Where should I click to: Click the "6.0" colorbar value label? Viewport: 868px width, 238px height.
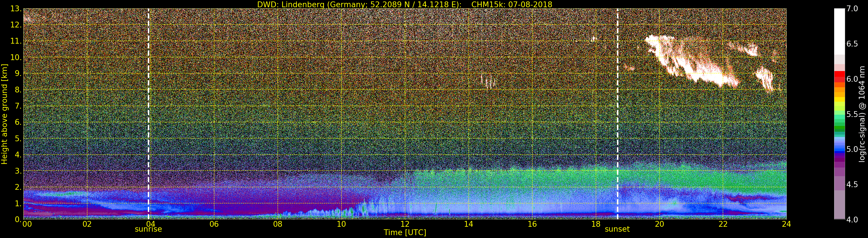852,79
